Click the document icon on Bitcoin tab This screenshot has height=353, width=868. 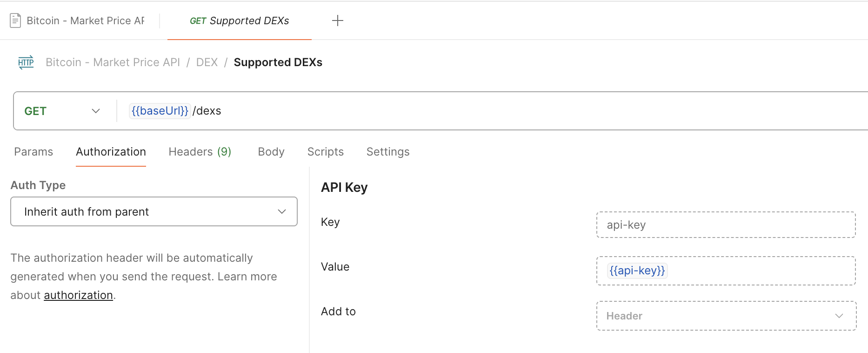pyautogui.click(x=15, y=20)
